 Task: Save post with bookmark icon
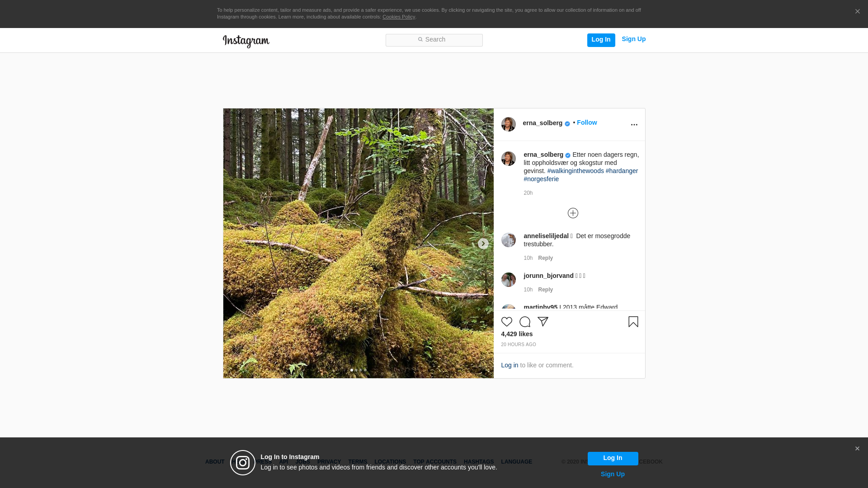point(633,322)
